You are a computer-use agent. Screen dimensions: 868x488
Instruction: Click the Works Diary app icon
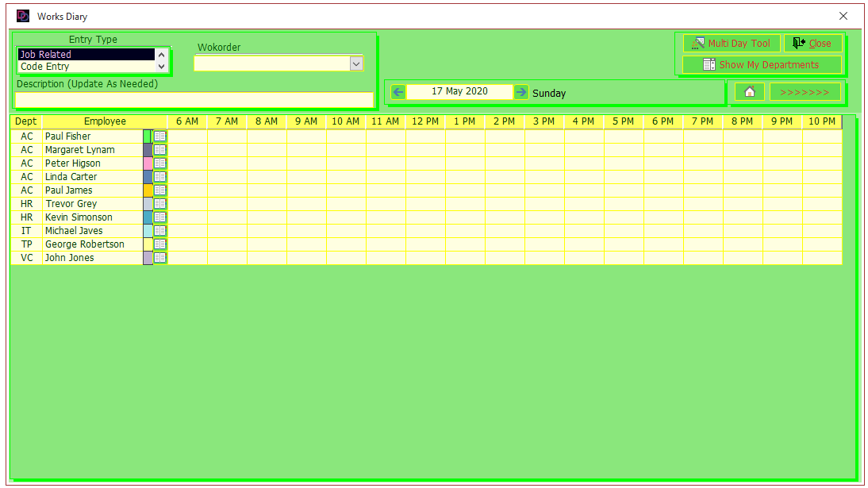pyautogui.click(x=23, y=16)
